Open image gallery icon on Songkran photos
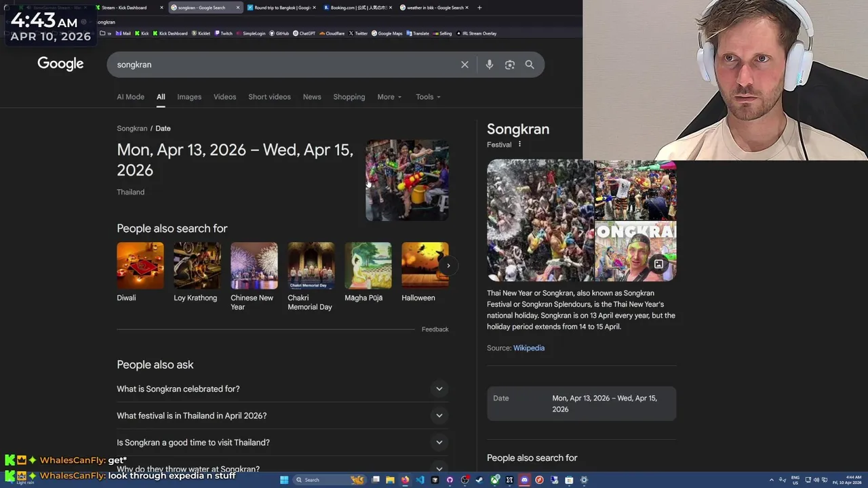This screenshot has width=868, height=488. pos(658,264)
